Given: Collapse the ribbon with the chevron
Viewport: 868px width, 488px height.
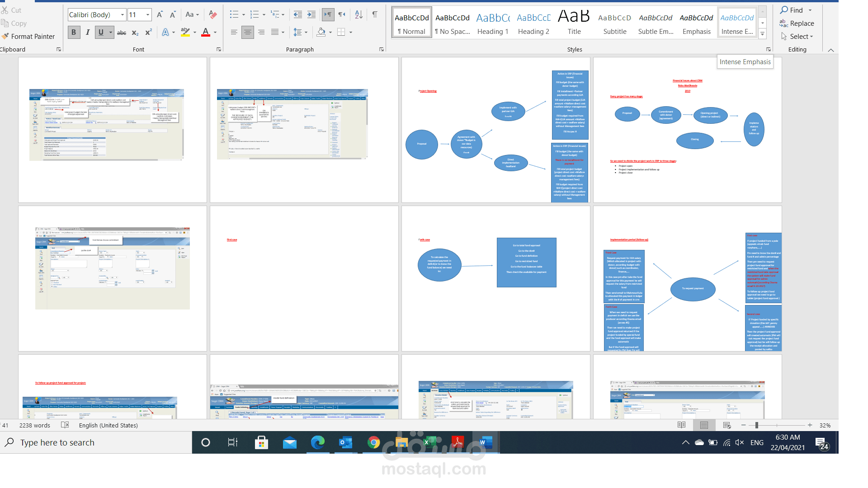Looking at the screenshot, I should coord(831,50).
